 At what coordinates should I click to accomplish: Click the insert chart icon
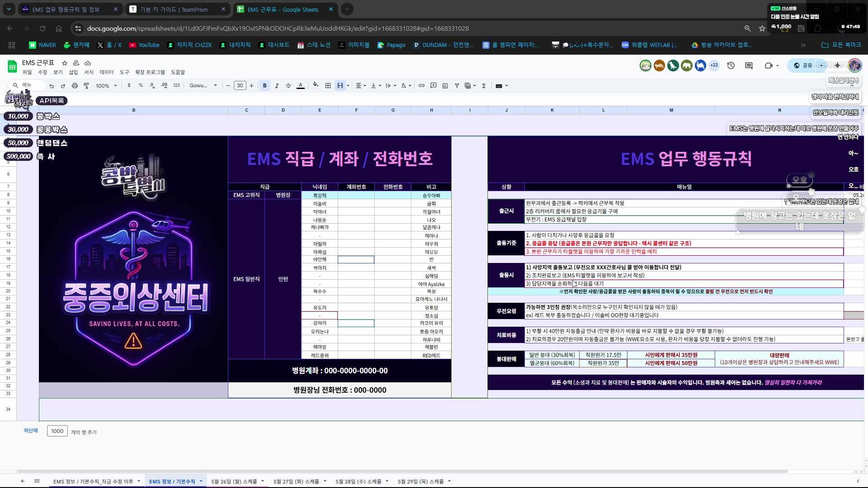click(x=445, y=85)
